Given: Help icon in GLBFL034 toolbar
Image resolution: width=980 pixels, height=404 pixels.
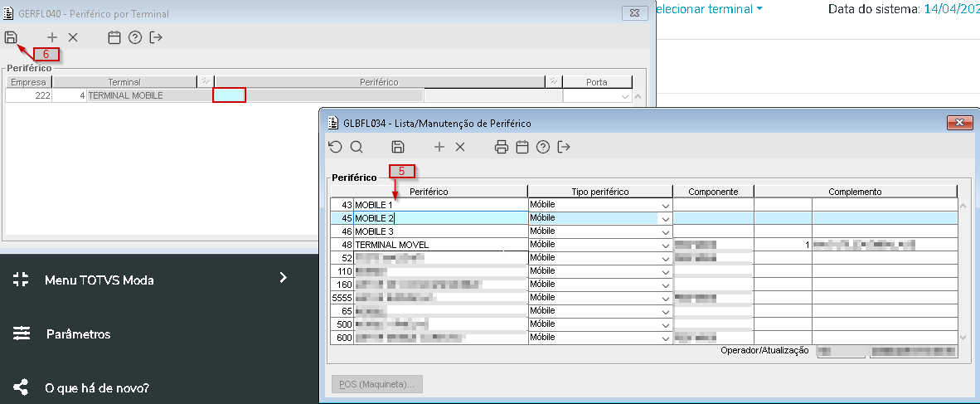Looking at the screenshot, I should (x=543, y=147).
